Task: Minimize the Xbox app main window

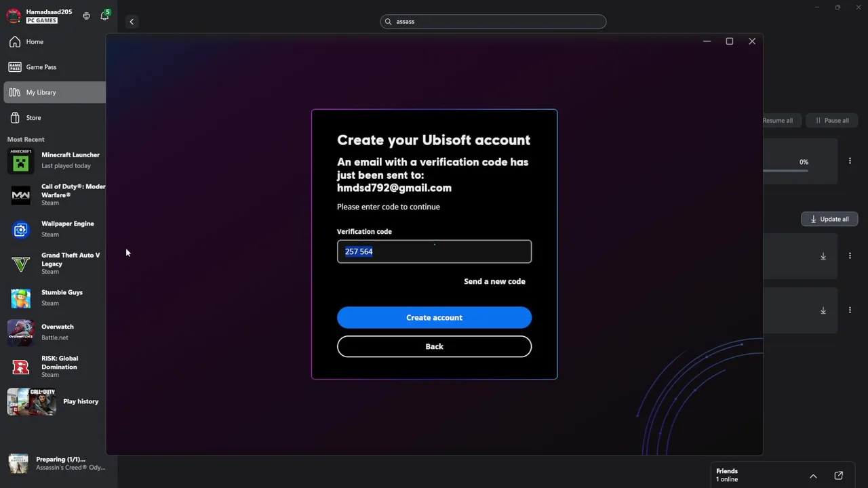Action: 817,7
